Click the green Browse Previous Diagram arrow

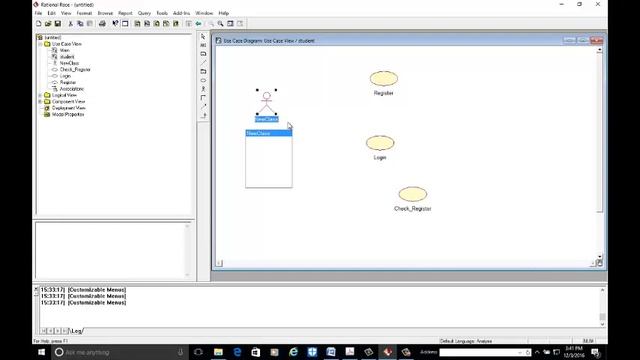198,24
